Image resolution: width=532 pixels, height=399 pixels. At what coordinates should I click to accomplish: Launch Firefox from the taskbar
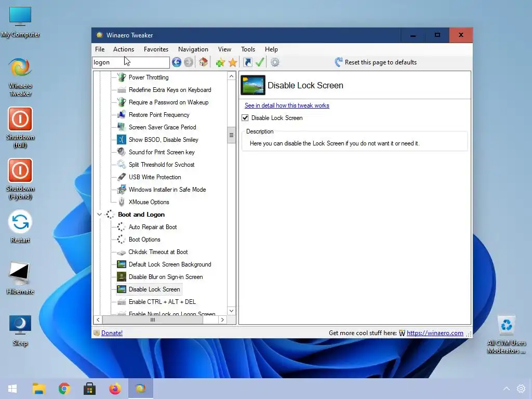tap(115, 388)
